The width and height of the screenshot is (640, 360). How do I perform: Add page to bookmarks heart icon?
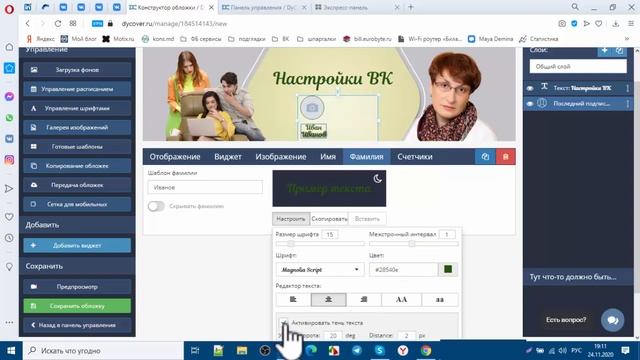(598, 24)
